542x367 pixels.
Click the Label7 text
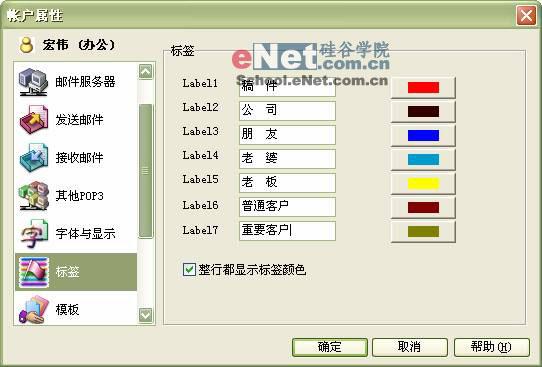[200, 230]
